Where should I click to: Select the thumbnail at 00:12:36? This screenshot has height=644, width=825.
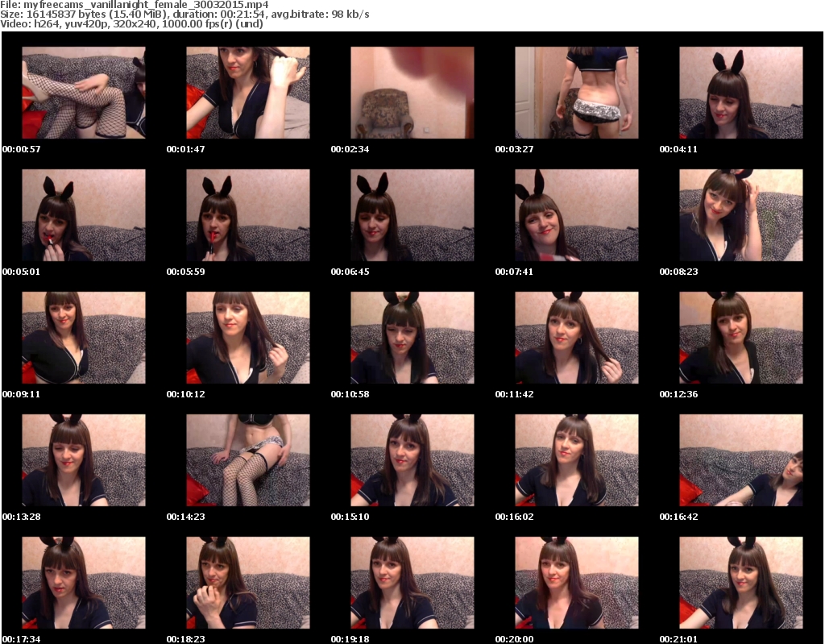741,338
